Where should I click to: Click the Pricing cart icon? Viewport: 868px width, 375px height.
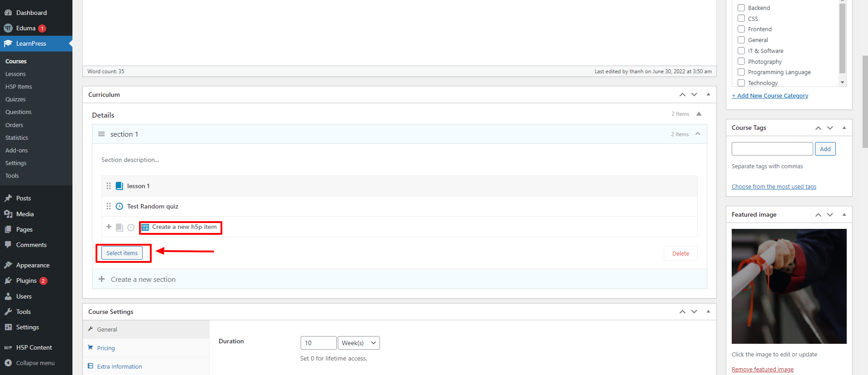pos(91,347)
